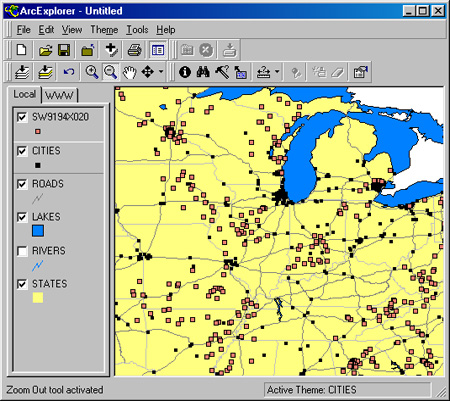The width and height of the screenshot is (450, 401).
Task: Select the Zoom Out magnifier tool
Action: 110,72
